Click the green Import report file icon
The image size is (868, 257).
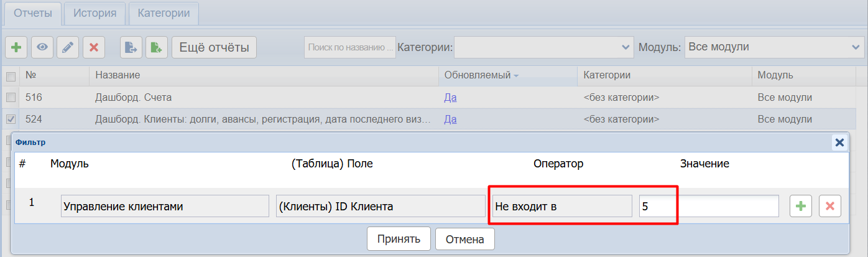(157, 47)
